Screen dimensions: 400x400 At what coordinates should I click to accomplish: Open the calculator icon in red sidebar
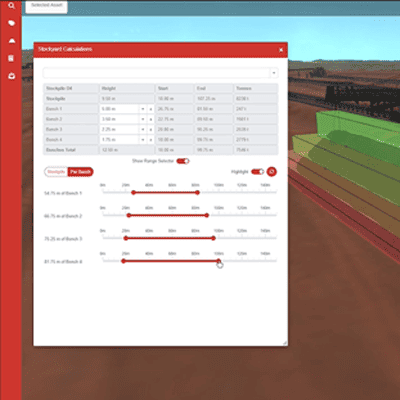point(11,58)
